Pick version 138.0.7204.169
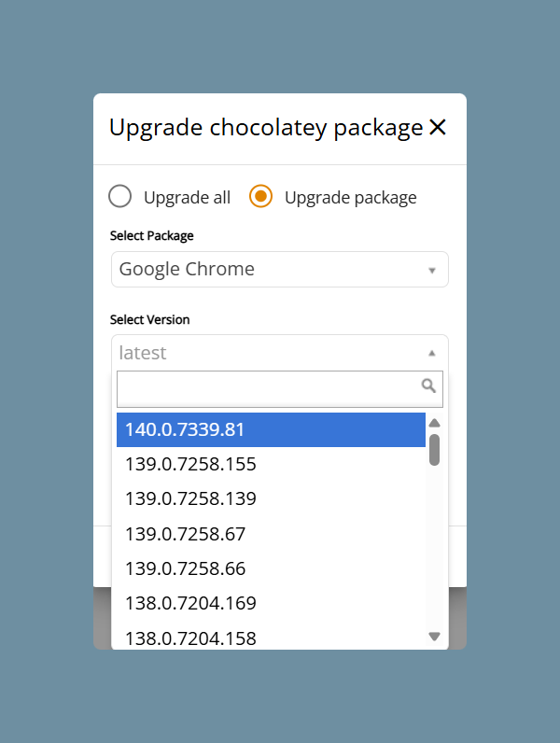The width and height of the screenshot is (560, 743). pyautogui.click(x=271, y=603)
